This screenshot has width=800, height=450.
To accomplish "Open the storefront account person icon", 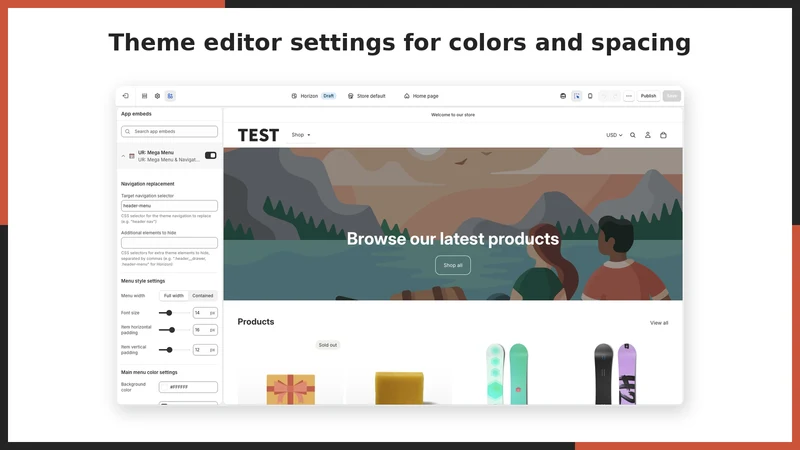I will coord(647,135).
